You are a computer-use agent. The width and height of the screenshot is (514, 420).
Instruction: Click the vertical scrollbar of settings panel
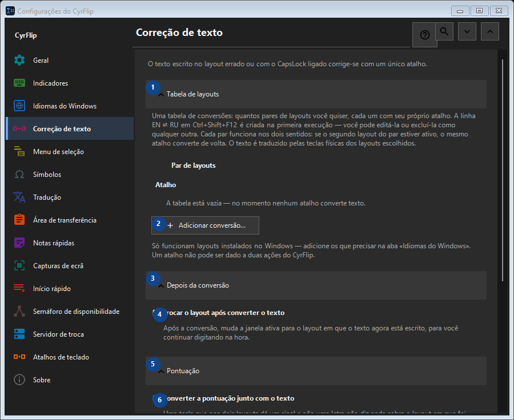(x=502, y=171)
